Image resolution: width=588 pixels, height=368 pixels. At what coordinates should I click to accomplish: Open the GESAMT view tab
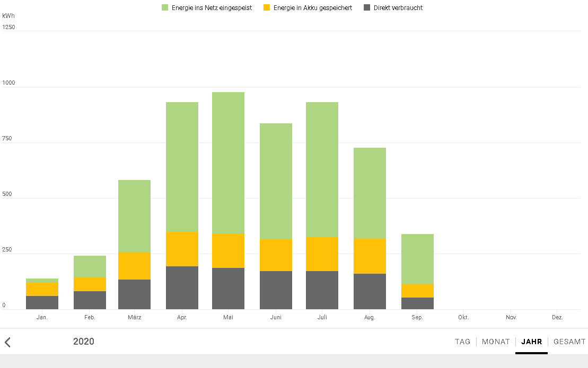tap(569, 342)
